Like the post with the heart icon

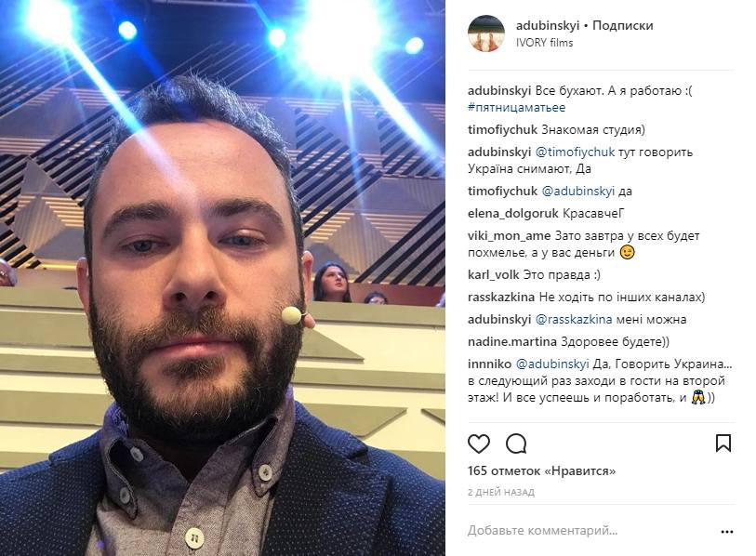479,443
